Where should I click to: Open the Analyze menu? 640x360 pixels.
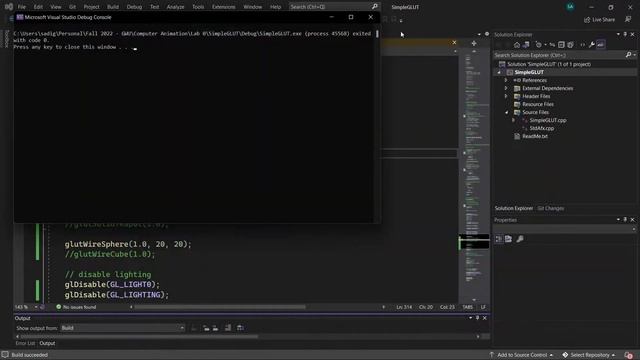click(175, 7)
